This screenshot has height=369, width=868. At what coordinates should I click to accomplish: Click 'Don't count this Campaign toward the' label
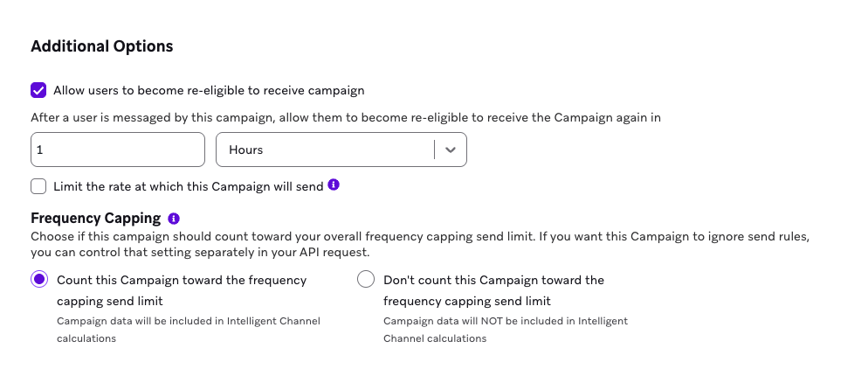(x=493, y=280)
